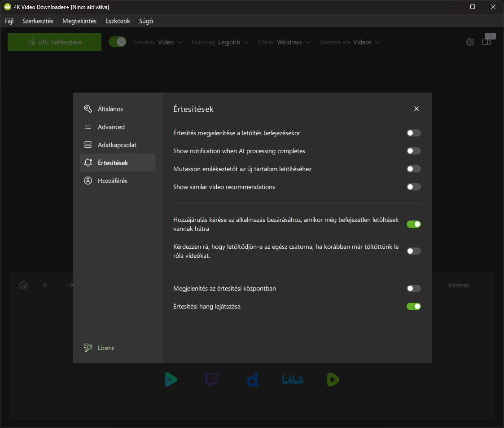Maximize the 4K Video Downloader+ window
504x428 pixels.
coord(473,7)
